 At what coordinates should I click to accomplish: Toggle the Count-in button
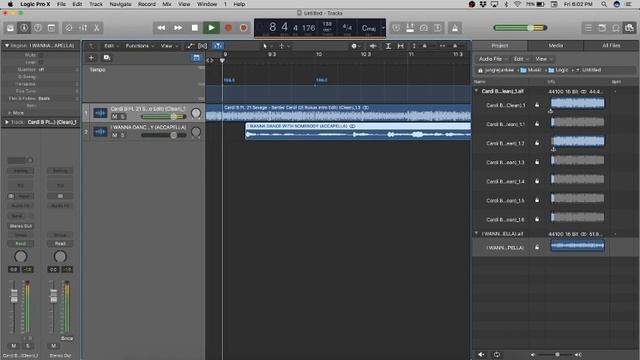pyautogui.click(x=438, y=28)
